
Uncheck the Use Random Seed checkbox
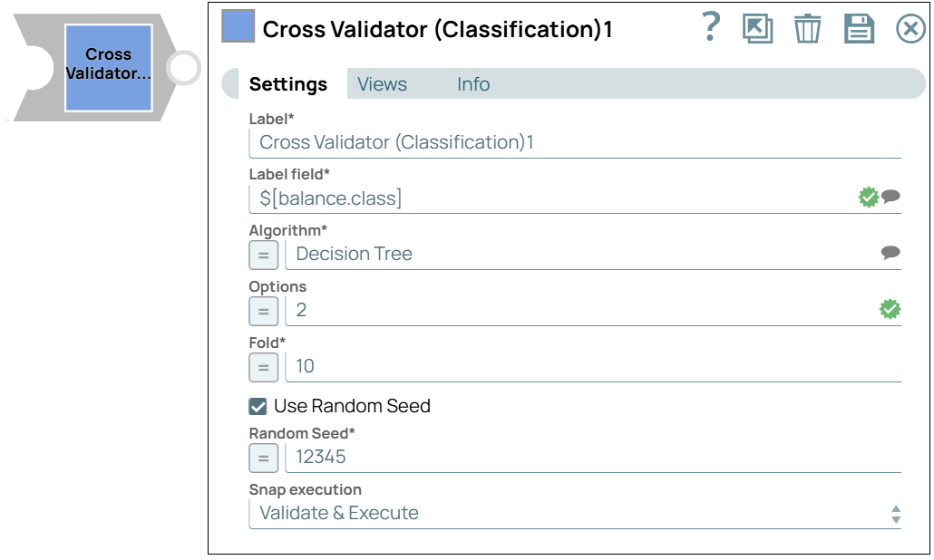pos(258,406)
